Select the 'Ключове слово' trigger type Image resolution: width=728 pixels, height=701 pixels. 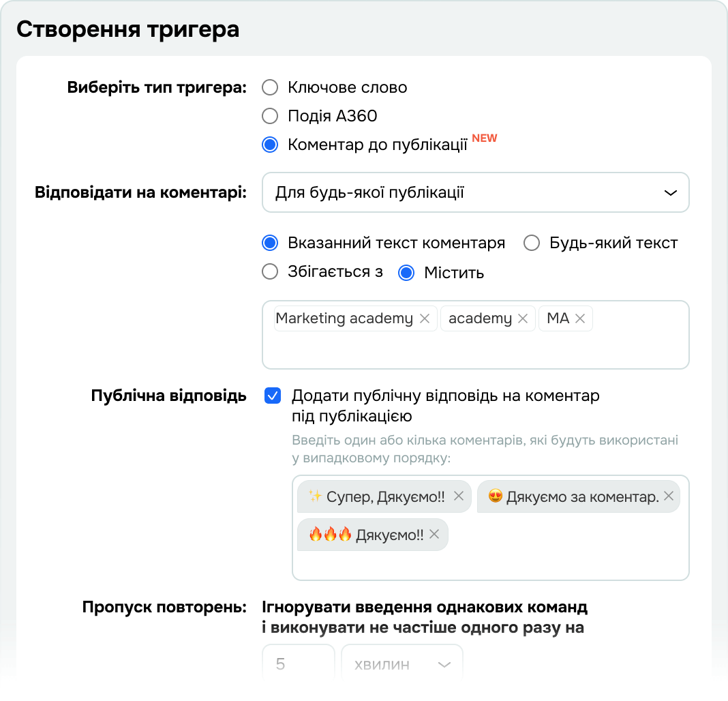click(x=271, y=87)
